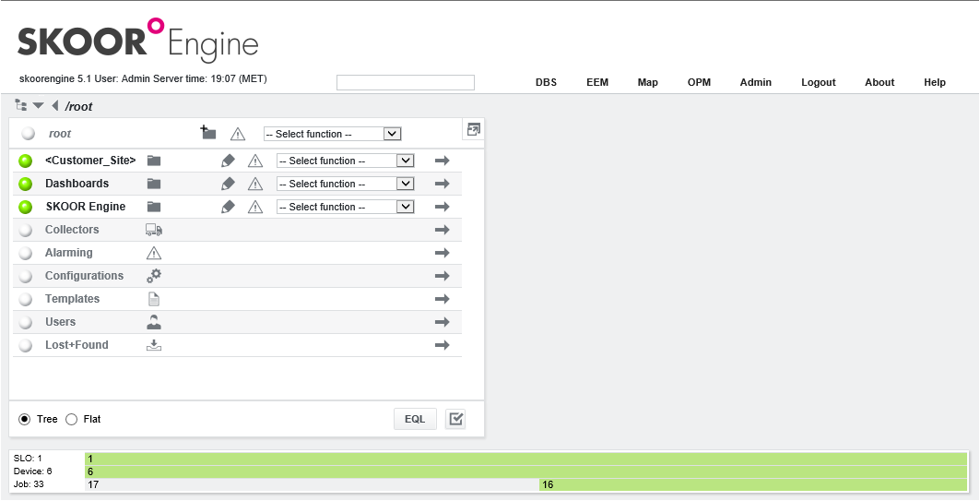Open the Select function dropdown for root
This screenshot has width=980, height=501.
tap(332, 134)
